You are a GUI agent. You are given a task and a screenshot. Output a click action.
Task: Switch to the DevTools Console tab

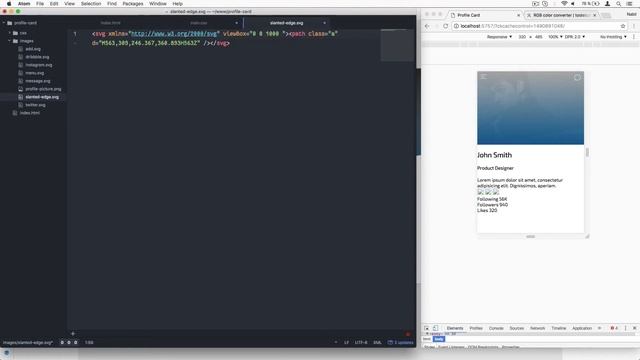pyautogui.click(x=496, y=328)
